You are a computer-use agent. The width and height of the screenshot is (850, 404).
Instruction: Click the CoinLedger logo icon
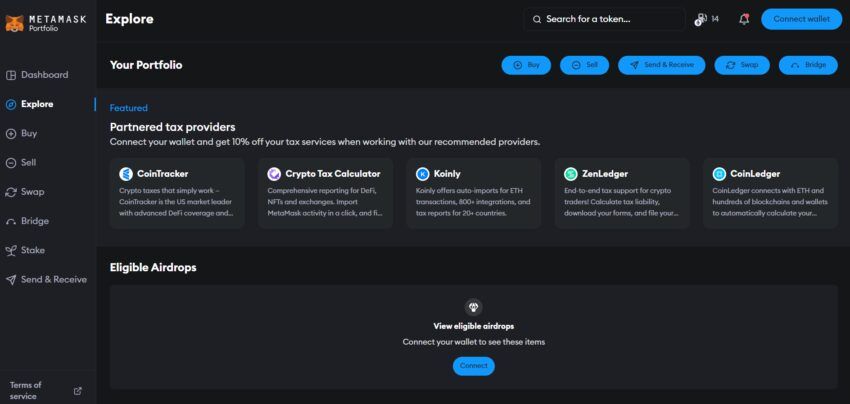click(719, 174)
